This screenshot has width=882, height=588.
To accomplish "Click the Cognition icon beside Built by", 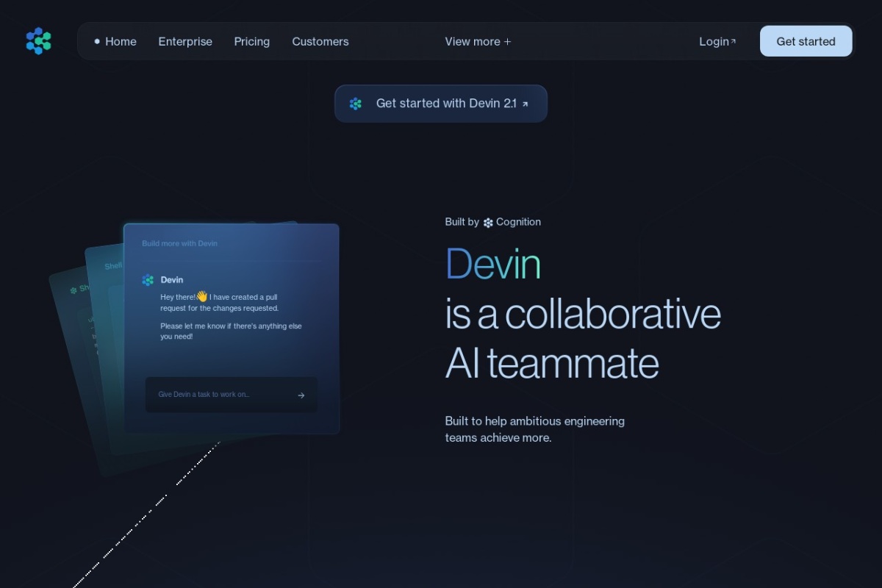I will click(x=488, y=223).
